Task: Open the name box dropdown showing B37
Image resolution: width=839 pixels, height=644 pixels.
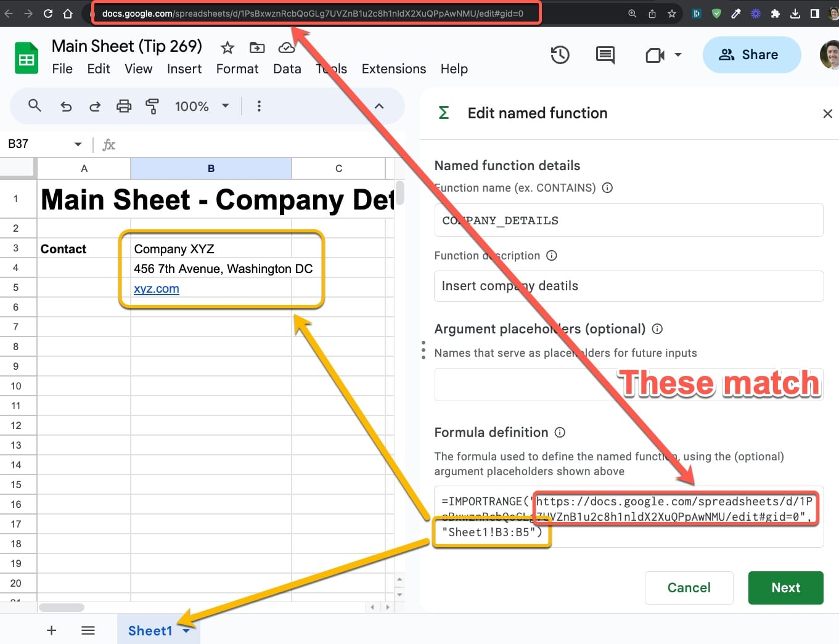Action: [x=78, y=144]
